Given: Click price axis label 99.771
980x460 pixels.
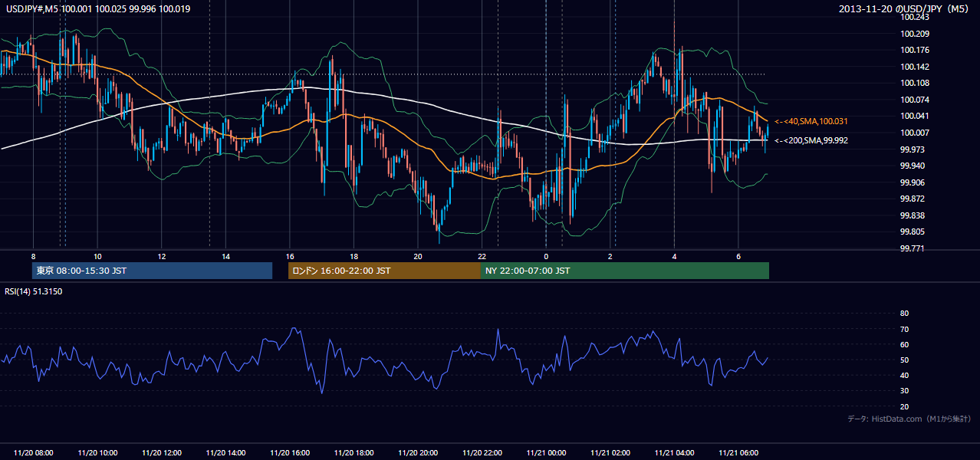Looking at the screenshot, I should coord(913,248).
